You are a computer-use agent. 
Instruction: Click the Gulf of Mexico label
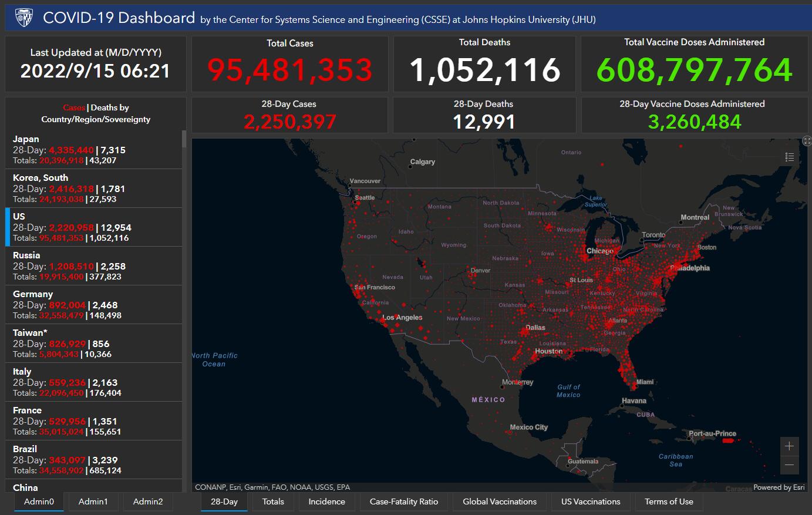(x=568, y=391)
